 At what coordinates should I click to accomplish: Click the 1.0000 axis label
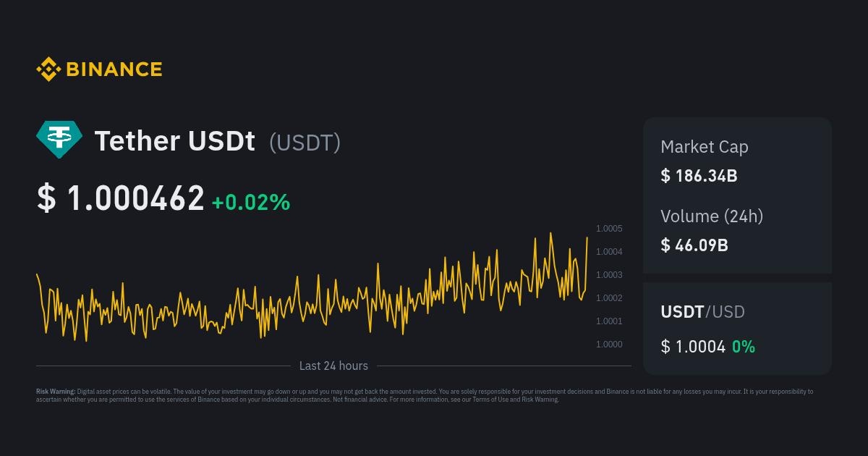point(609,345)
